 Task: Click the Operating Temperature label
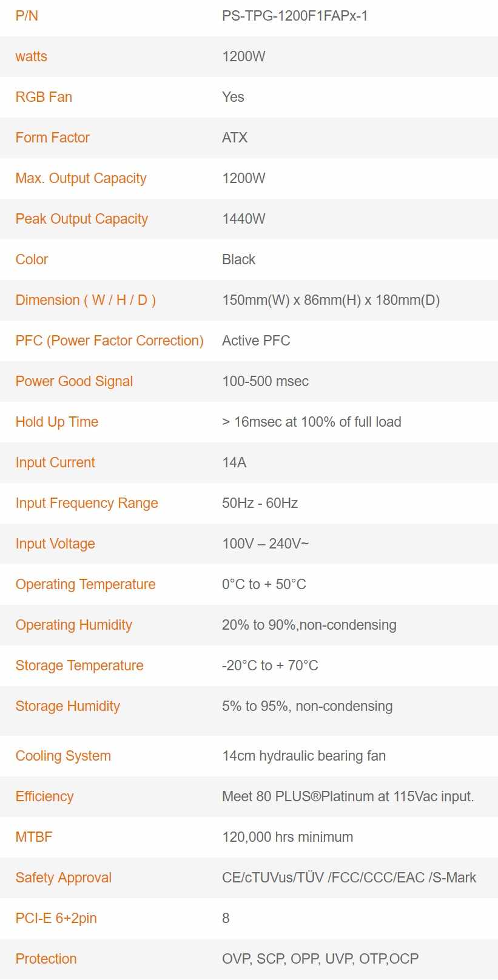tap(86, 584)
